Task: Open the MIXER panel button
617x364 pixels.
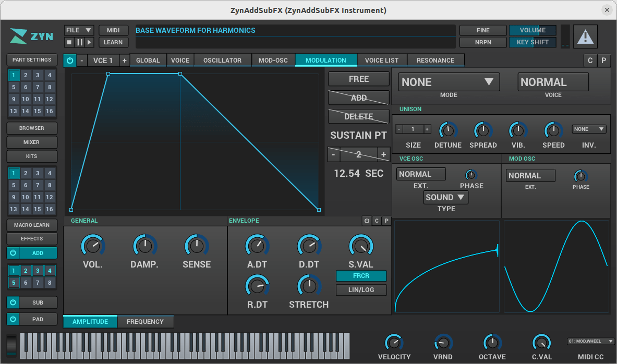Action: point(32,142)
